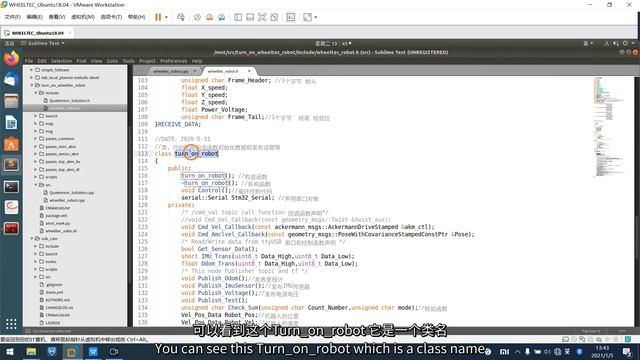Open Sublime Preferences menu
The width and height of the screenshot is (640, 360).
click(173, 61)
